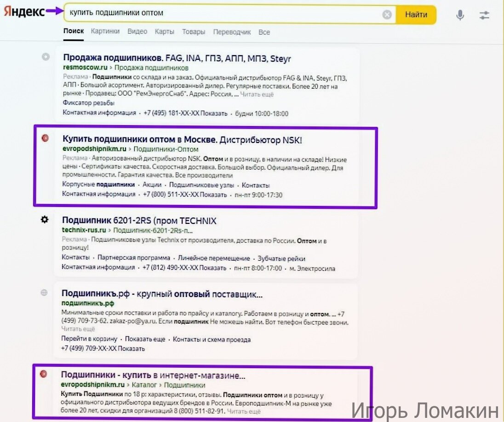Click the red favicon of the NSK distributor ad
Screen dimensions: 504x422
pyautogui.click(x=46, y=138)
